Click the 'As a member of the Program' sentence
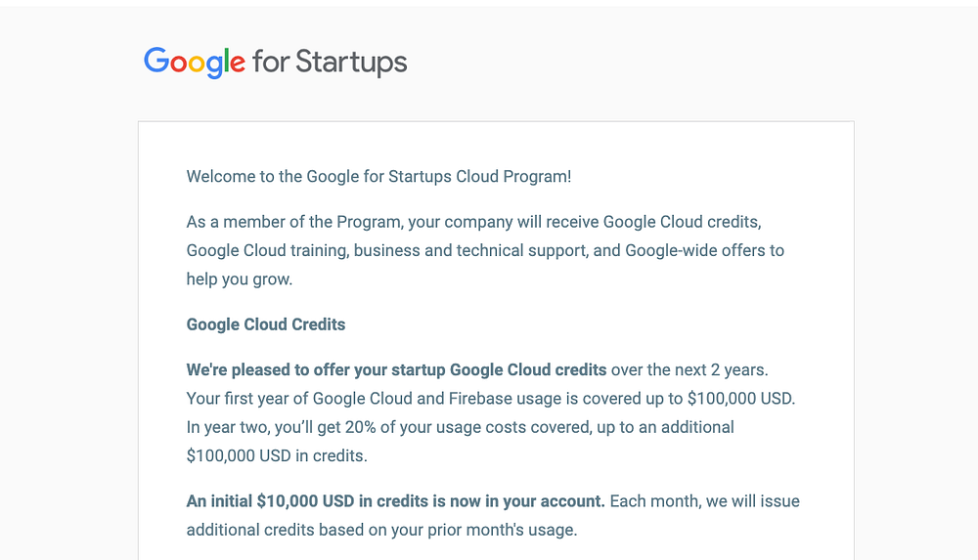Screen dimensions: 978x560 point(293,222)
